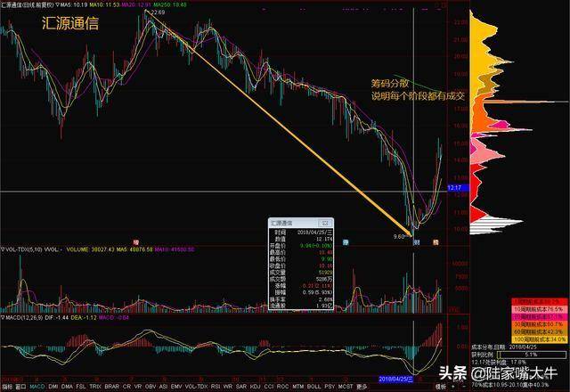
Task: Click the plus zoom button beside 模板
Action: tap(452, 387)
